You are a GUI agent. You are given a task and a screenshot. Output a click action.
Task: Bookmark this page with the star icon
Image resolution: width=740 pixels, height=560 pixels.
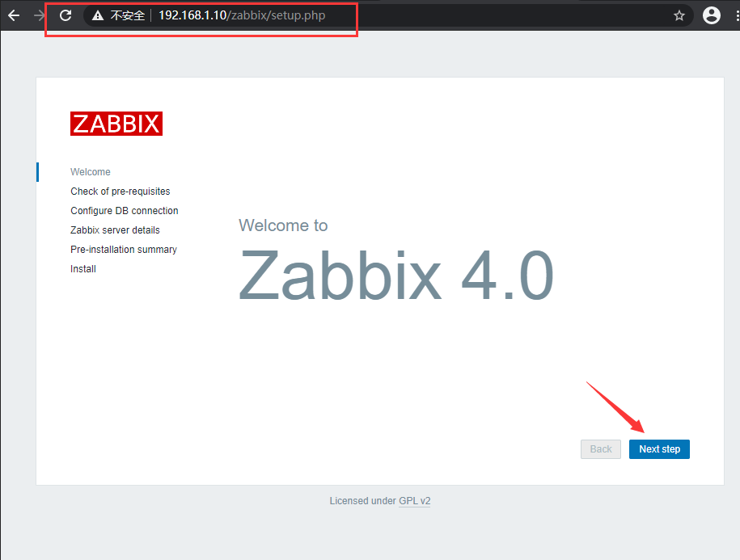point(679,15)
